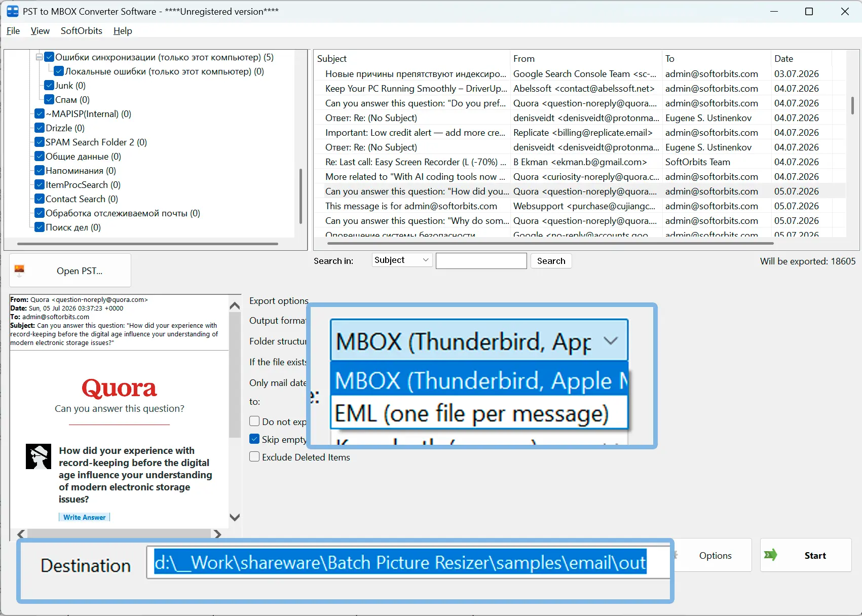Expand the Output format MBOX combo box

(479, 341)
